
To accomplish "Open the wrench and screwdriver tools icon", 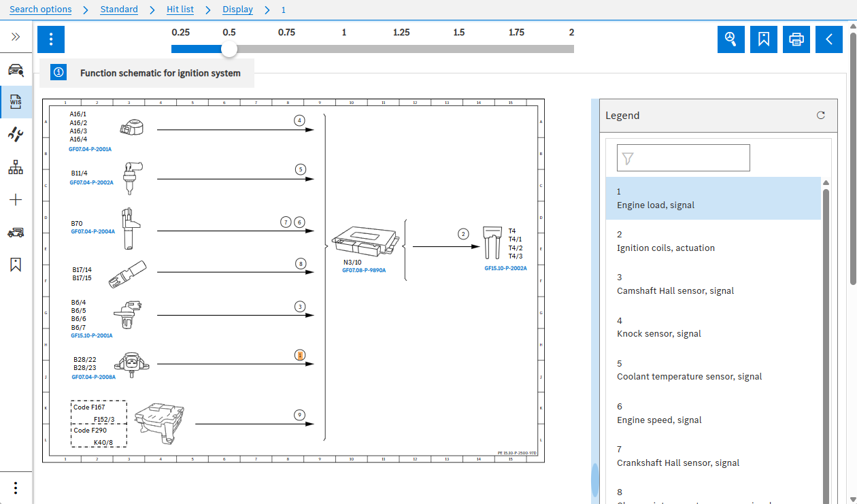I will click(x=16, y=134).
